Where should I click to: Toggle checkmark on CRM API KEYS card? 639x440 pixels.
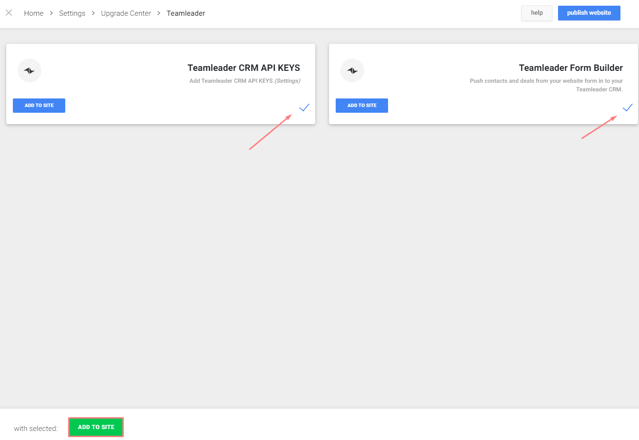point(304,108)
